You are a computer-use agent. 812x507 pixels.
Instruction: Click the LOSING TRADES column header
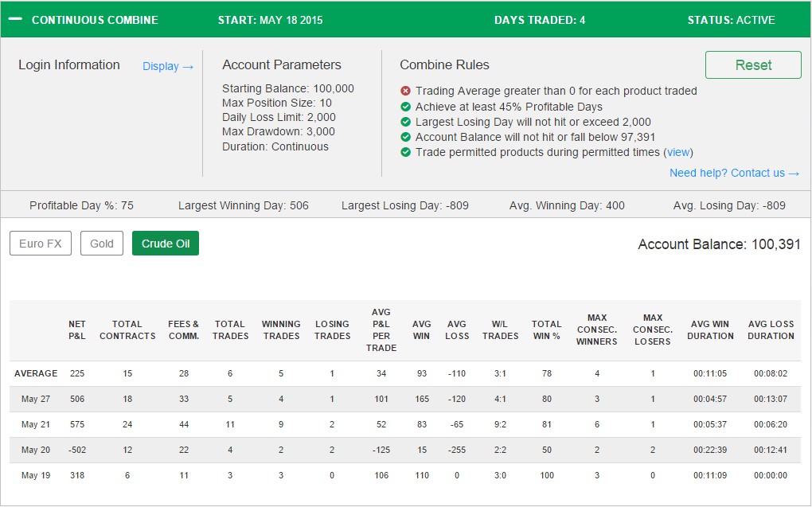332,330
